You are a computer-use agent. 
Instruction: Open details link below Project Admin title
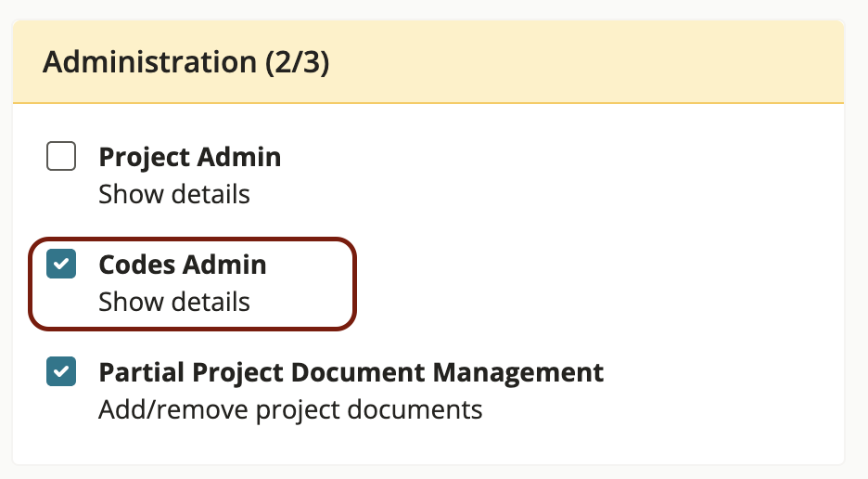(173, 195)
